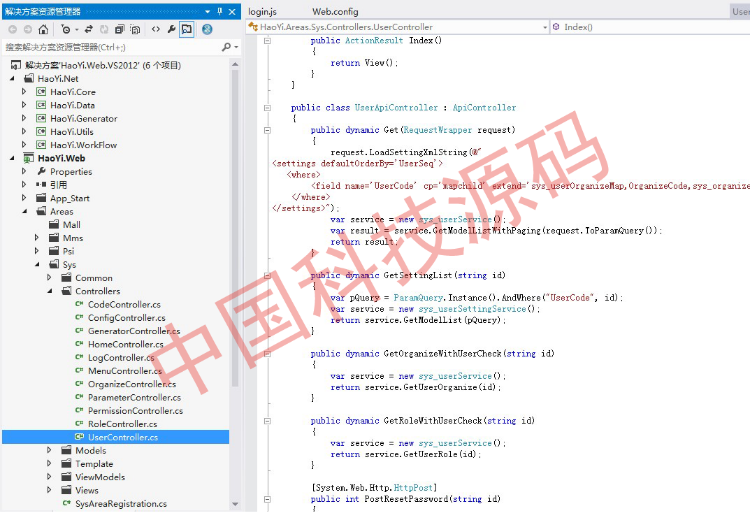This screenshot has height=512, width=750.
Task: Click the web project icon beside HaoYi.Web
Action: click(x=29, y=158)
